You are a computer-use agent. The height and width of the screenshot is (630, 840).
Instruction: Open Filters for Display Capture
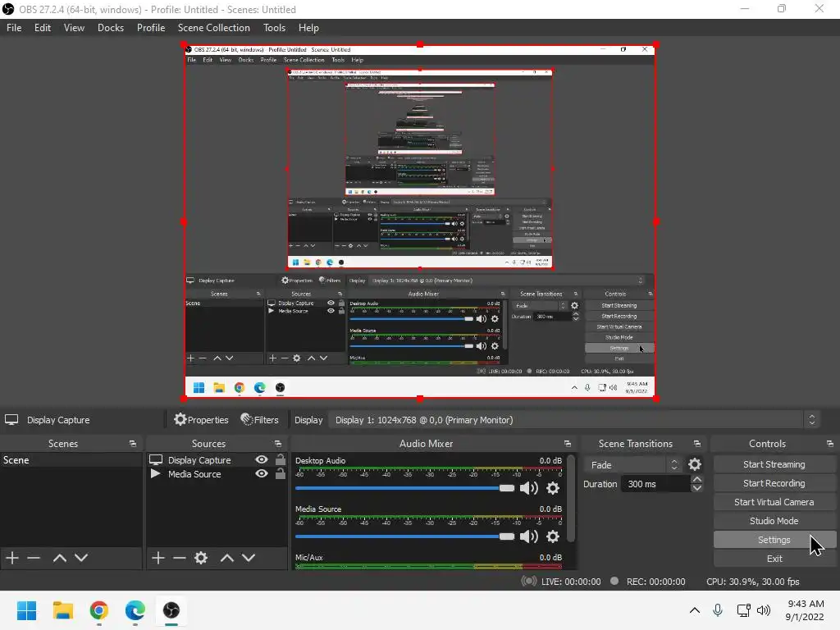260,420
